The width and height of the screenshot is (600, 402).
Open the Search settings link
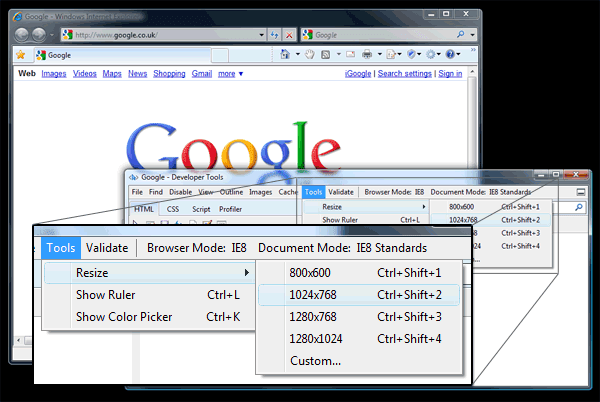click(x=404, y=73)
